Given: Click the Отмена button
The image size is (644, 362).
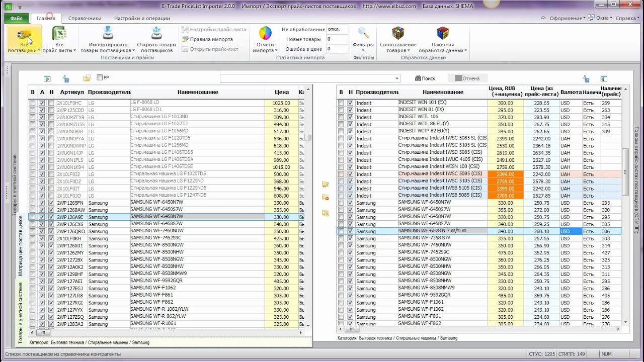Looking at the screenshot, I should click(467, 78).
